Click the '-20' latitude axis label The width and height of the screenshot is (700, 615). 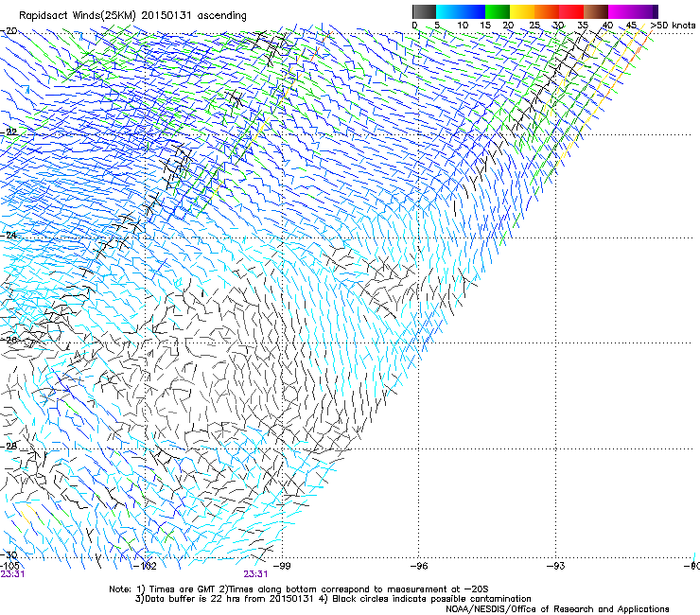point(9,31)
